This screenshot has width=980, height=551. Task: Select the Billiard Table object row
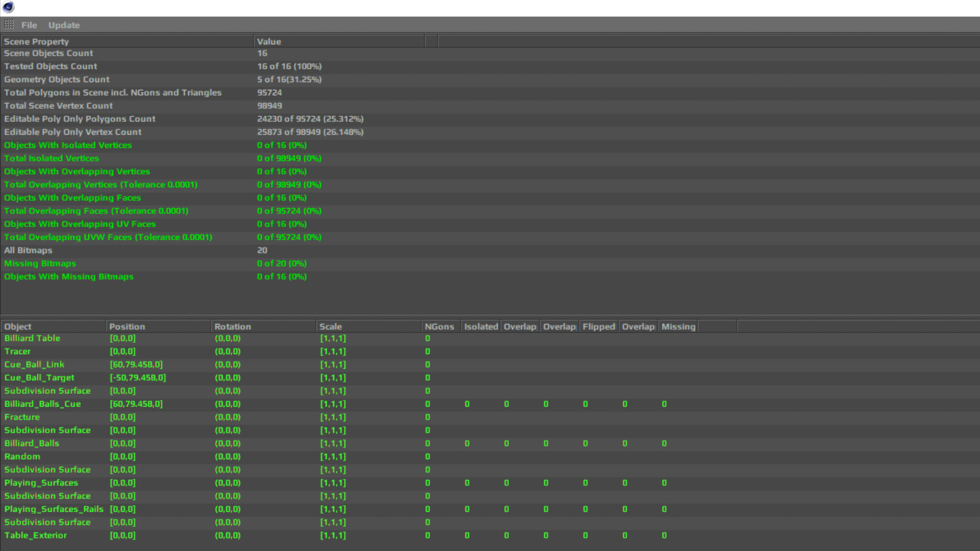[32, 338]
